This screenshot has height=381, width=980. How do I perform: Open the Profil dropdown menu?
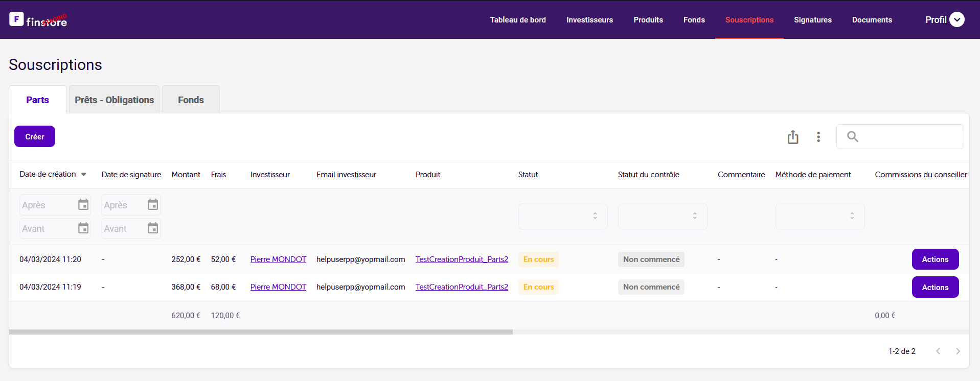coord(956,20)
